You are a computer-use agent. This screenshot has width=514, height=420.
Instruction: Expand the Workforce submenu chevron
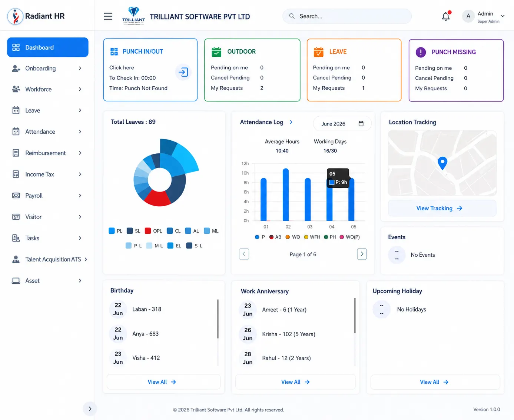pyautogui.click(x=80, y=89)
